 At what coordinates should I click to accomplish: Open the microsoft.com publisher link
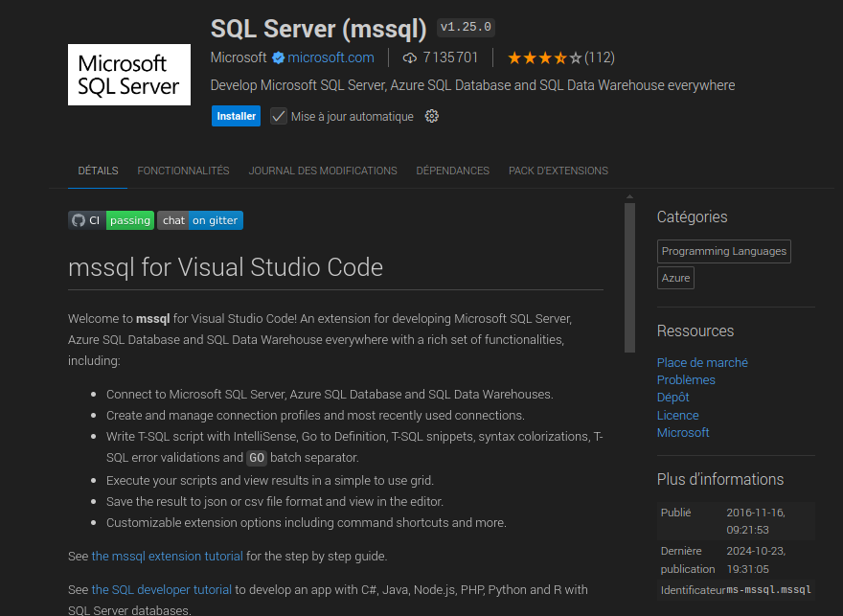330,57
